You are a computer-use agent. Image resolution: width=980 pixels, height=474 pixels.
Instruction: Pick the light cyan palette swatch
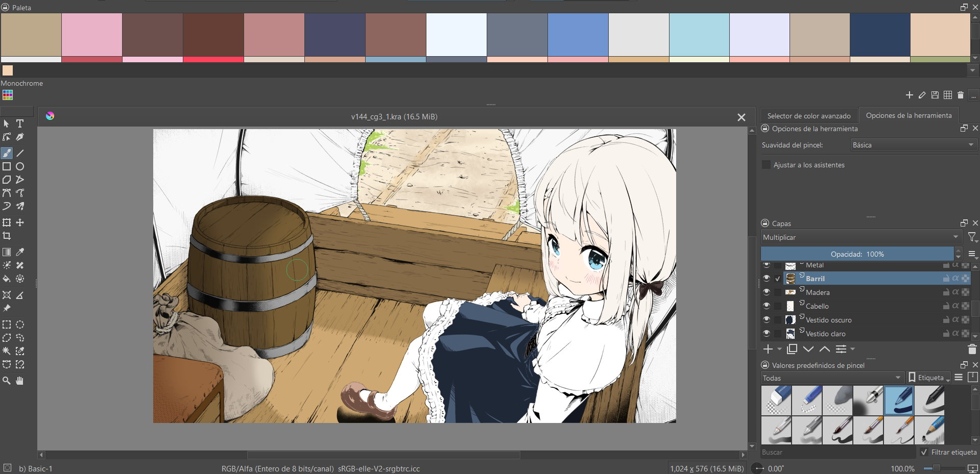pyautogui.click(x=699, y=35)
